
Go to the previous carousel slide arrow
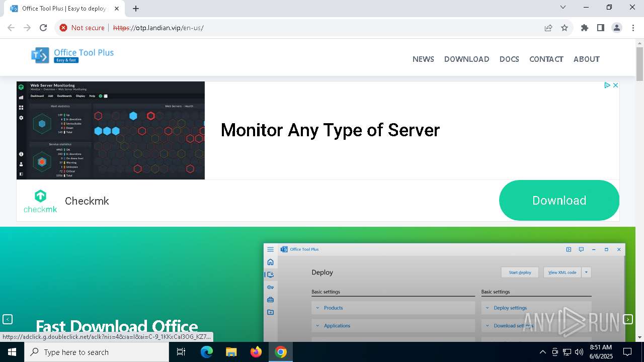pyautogui.click(x=8, y=319)
